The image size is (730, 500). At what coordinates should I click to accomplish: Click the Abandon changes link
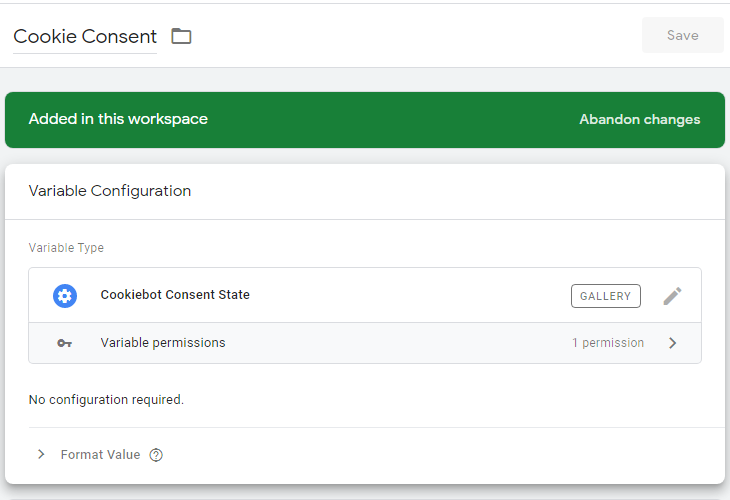coord(639,120)
